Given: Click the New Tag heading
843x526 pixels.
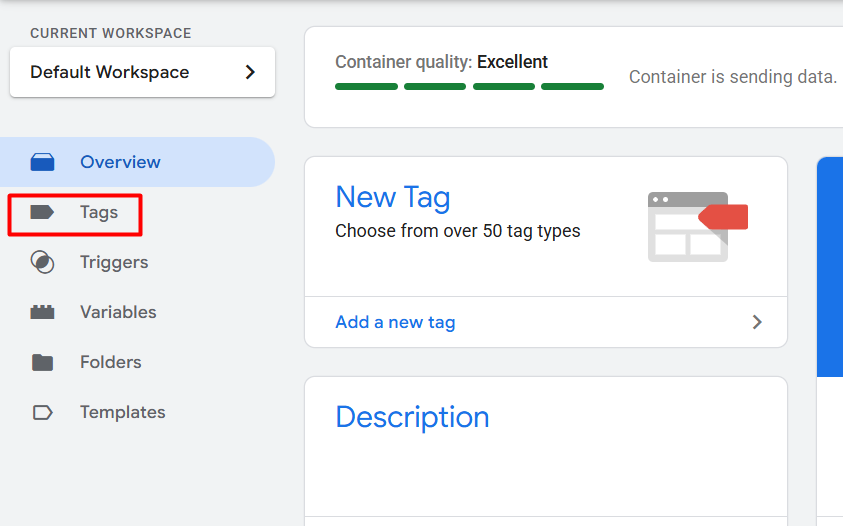Looking at the screenshot, I should pos(392,197).
